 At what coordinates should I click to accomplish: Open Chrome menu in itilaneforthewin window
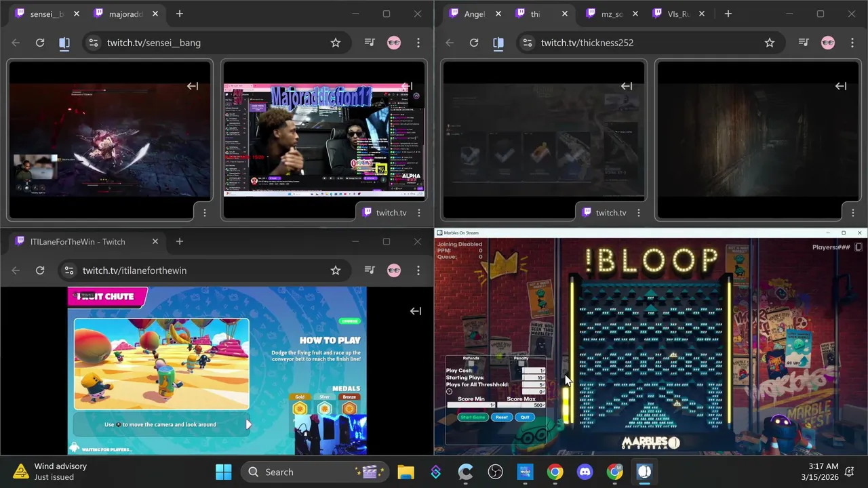pyautogui.click(x=418, y=270)
